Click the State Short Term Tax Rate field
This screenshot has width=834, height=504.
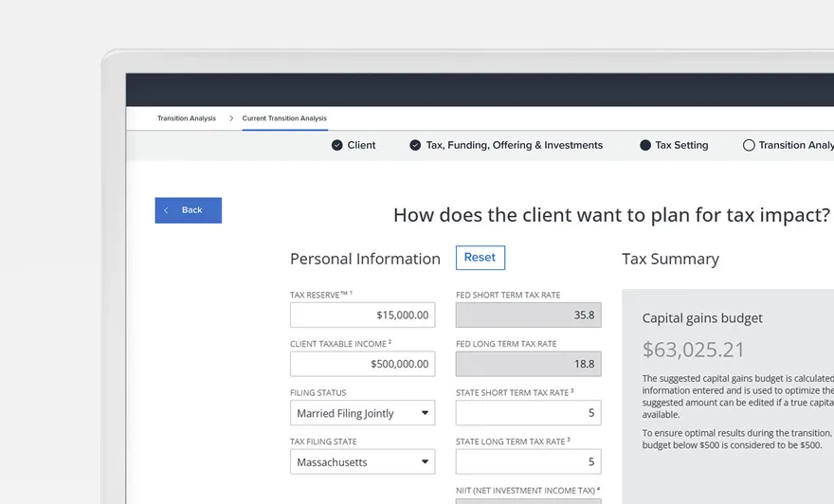click(528, 412)
